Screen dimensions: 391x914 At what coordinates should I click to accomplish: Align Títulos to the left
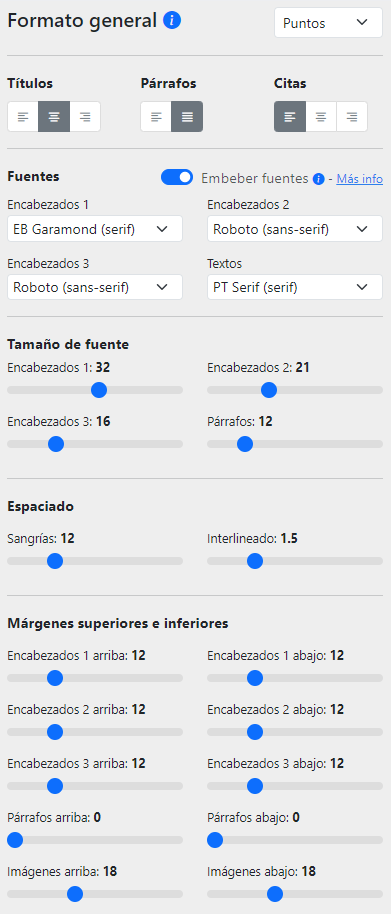(23, 117)
